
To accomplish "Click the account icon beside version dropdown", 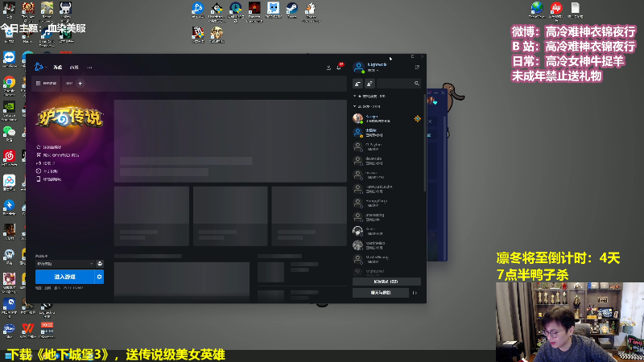I will click(100, 264).
